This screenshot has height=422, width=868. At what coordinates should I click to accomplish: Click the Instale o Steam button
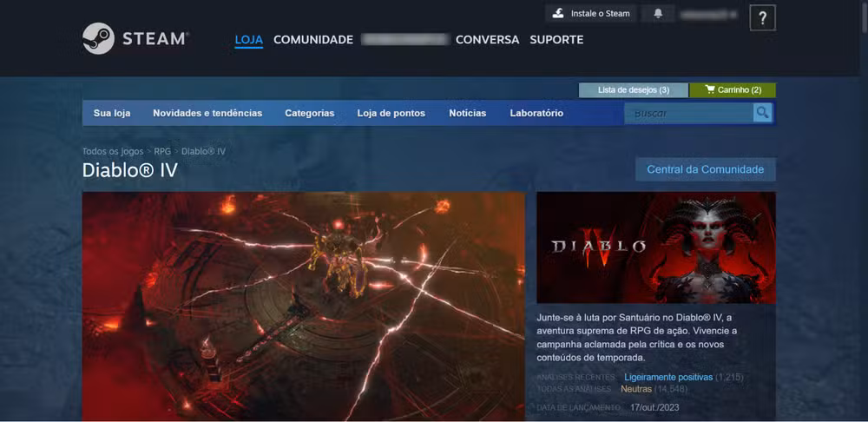(x=591, y=14)
